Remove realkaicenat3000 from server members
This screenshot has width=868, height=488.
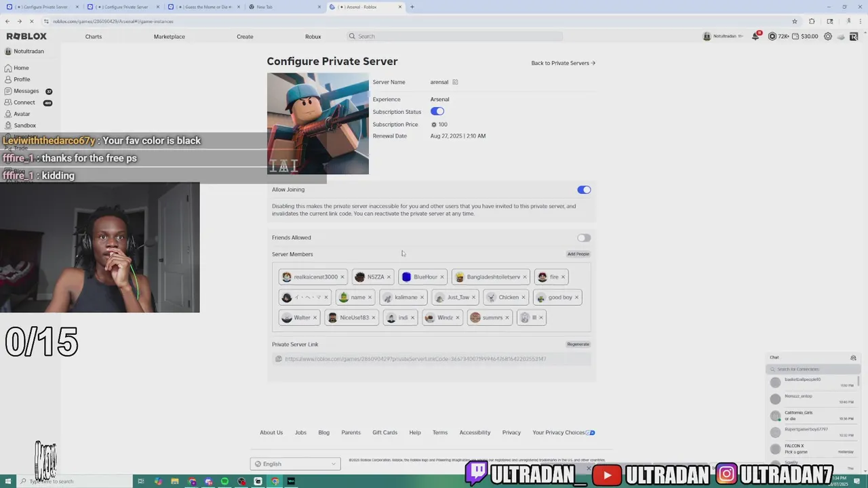(342, 277)
